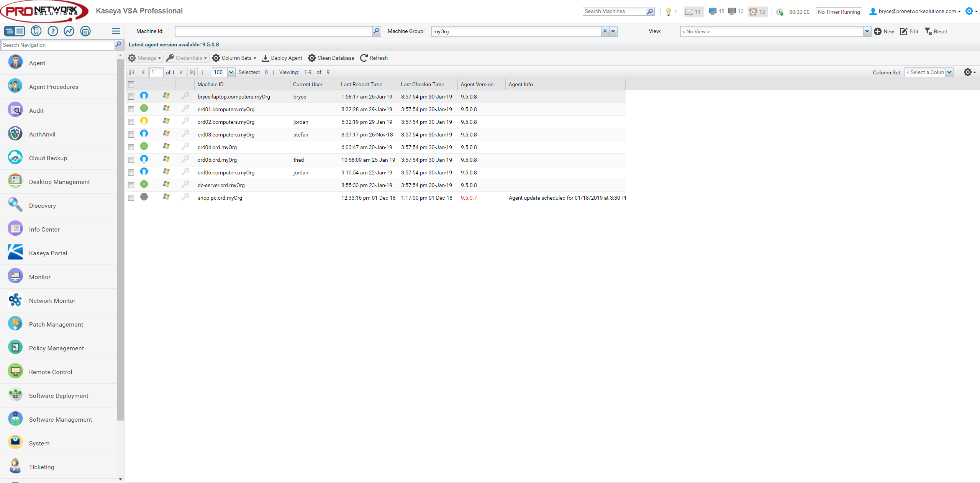This screenshot has height=483, width=980.
Task: Toggle the select-all header checkbox
Action: click(131, 84)
